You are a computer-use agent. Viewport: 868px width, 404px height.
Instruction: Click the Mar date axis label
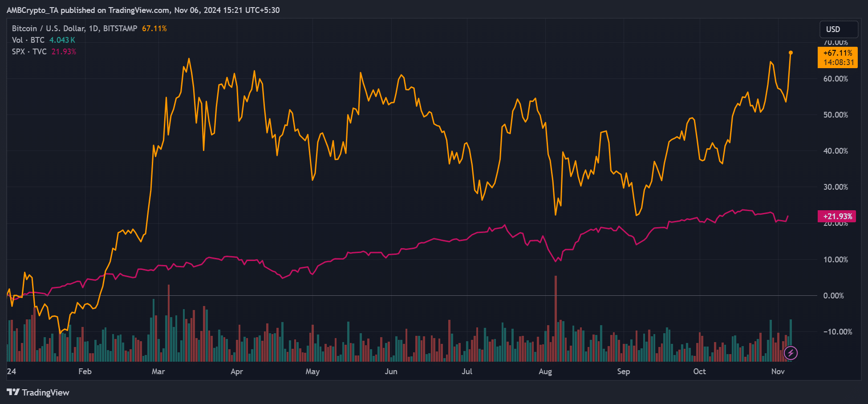(x=158, y=371)
